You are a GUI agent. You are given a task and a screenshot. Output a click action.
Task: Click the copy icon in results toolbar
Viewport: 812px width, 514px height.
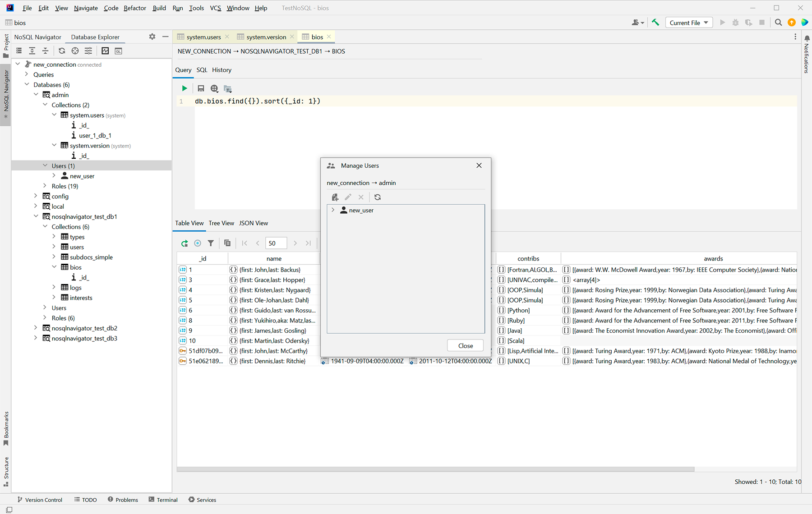227,243
